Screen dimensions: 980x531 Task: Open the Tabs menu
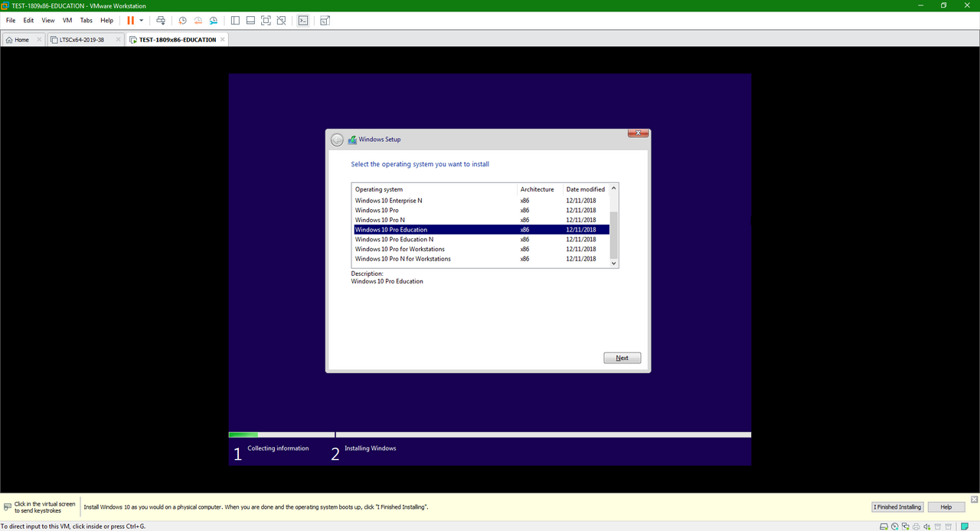click(x=87, y=21)
